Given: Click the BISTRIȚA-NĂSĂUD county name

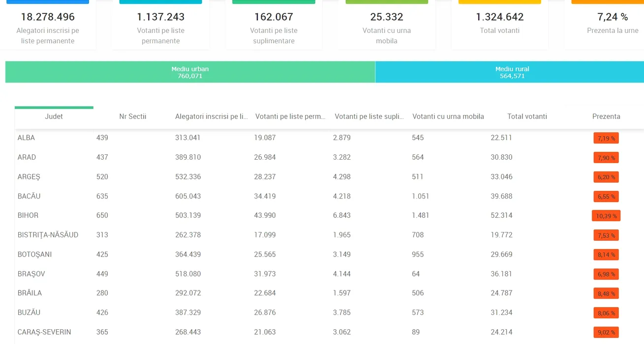Looking at the screenshot, I should 48,235.
